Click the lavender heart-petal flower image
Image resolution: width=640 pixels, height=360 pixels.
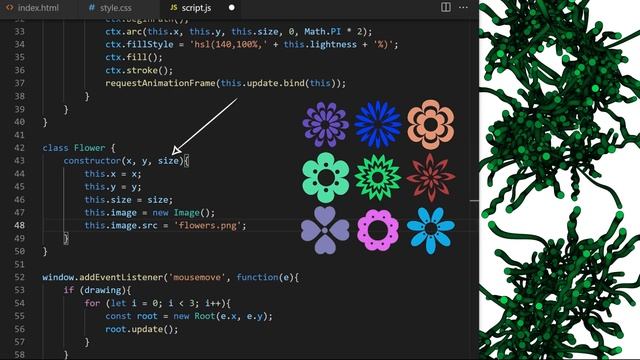pyautogui.click(x=325, y=230)
